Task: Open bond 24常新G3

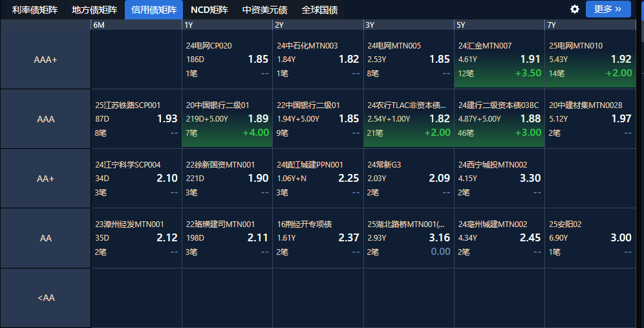Action: (x=384, y=165)
